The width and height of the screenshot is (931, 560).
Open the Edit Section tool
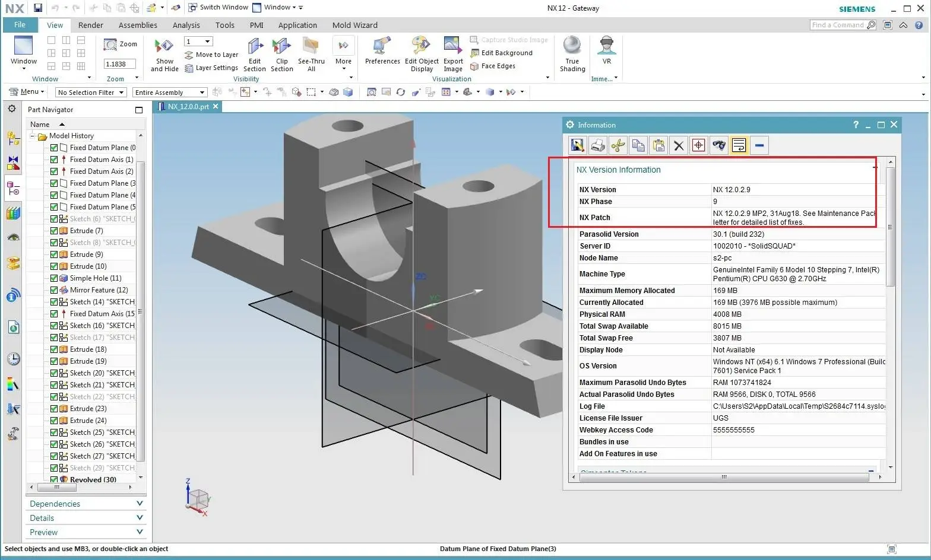(255, 47)
